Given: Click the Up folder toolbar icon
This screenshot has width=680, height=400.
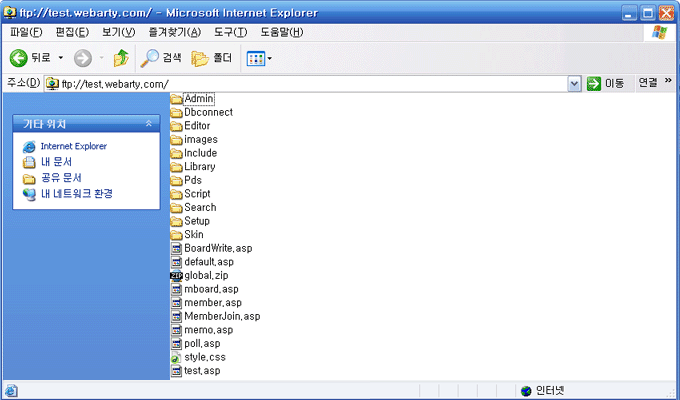Looking at the screenshot, I should click(121, 59).
